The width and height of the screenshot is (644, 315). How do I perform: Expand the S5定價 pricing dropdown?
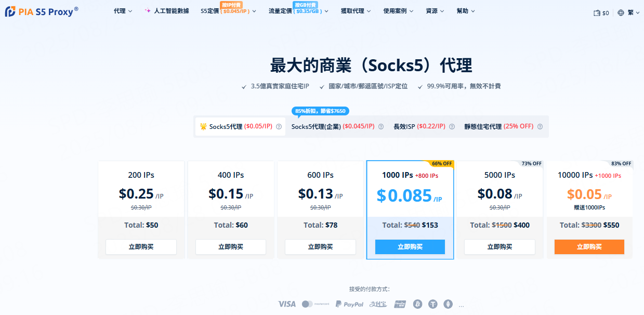pyautogui.click(x=228, y=11)
